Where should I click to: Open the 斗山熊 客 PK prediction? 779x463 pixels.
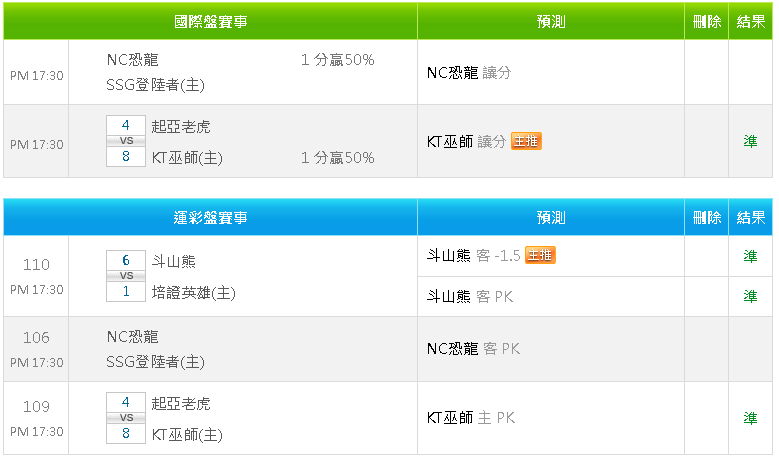coord(470,296)
